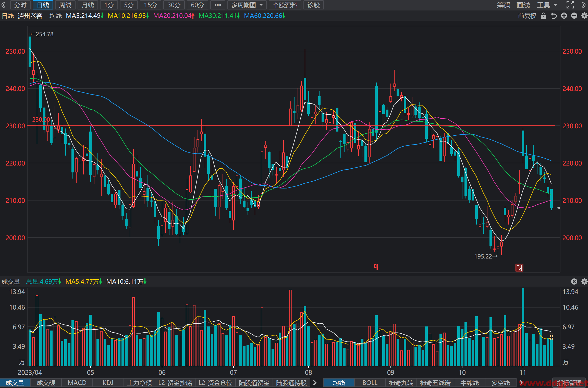Switch to 月线 monthly period

[88, 5]
